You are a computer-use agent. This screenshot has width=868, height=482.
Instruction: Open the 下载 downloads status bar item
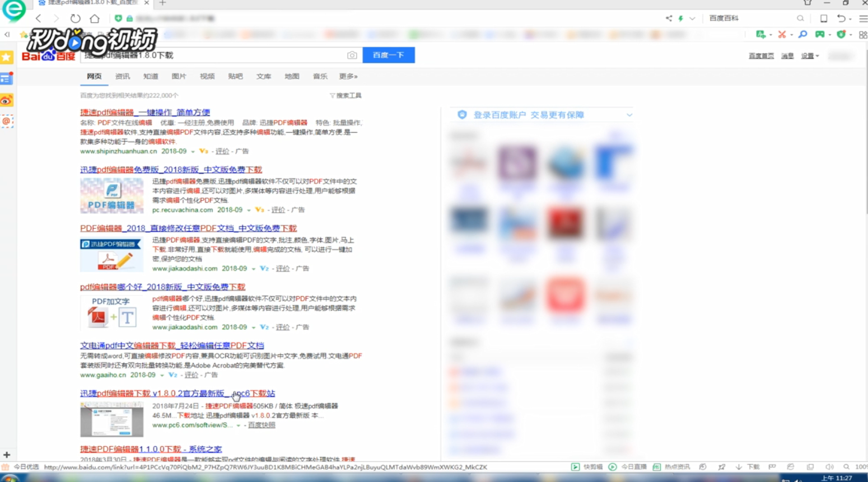[748, 467]
